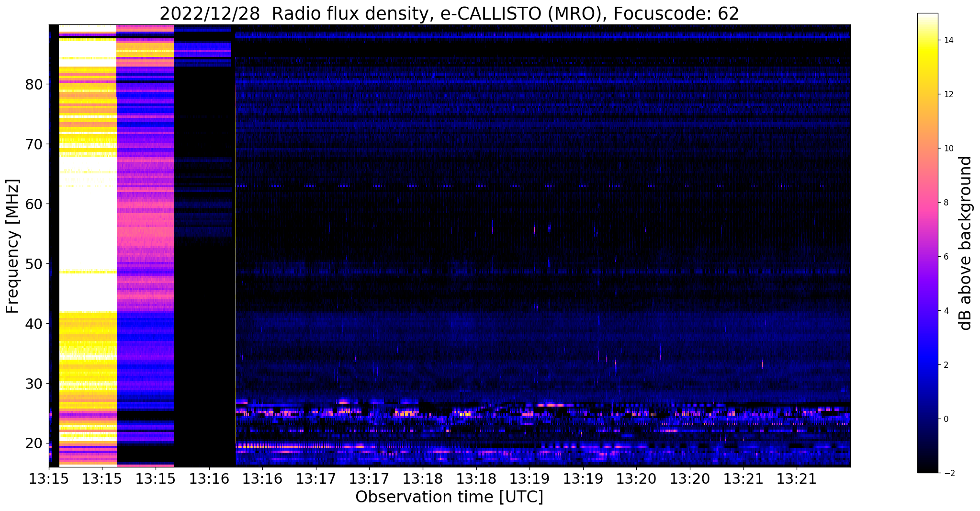
Task: Click the 60 tick label on the frequency axis
Action: pyautogui.click(x=34, y=204)
